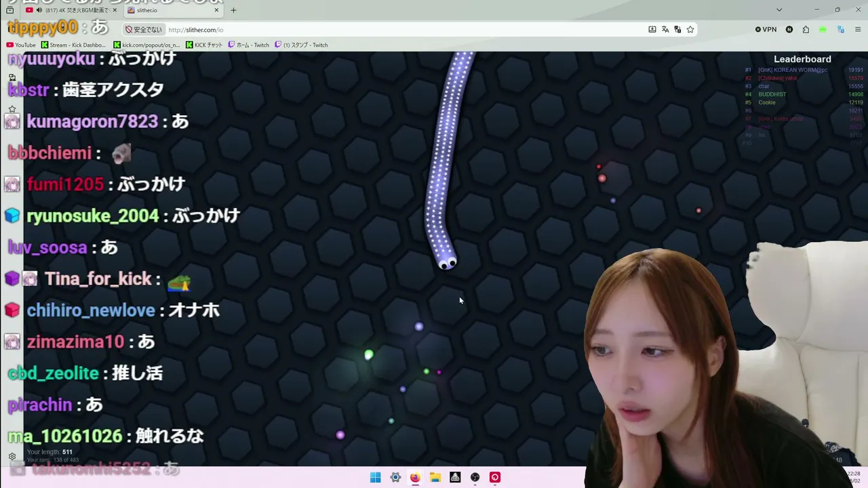
Task: Click leaderboard entry KOREAN WORM
Action: coord(804,70)
